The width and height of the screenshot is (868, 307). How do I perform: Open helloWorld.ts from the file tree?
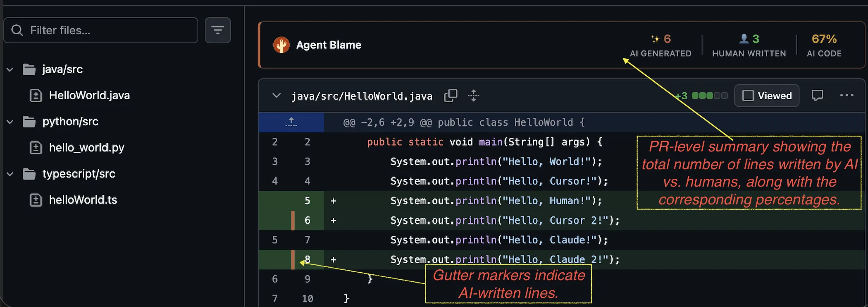[x=83, y=200]
